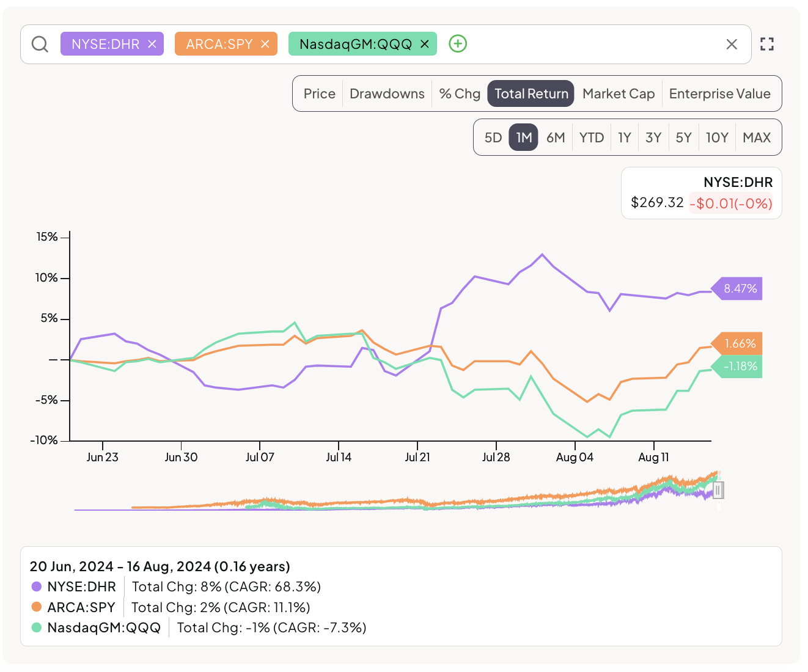Viewport: 808px width, 672px height.
Task: Set time range to 10Y
Action: pyautogui.click(x=717, y=137)
